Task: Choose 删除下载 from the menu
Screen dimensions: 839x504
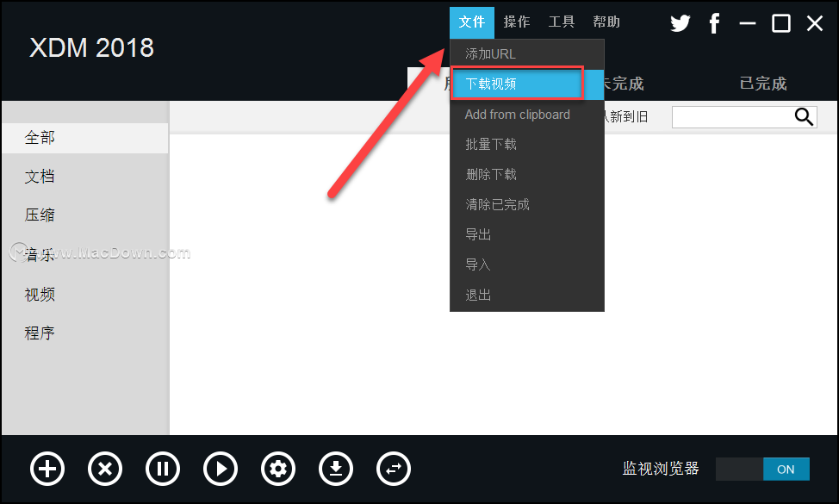Action: click(x=527, y=174)
